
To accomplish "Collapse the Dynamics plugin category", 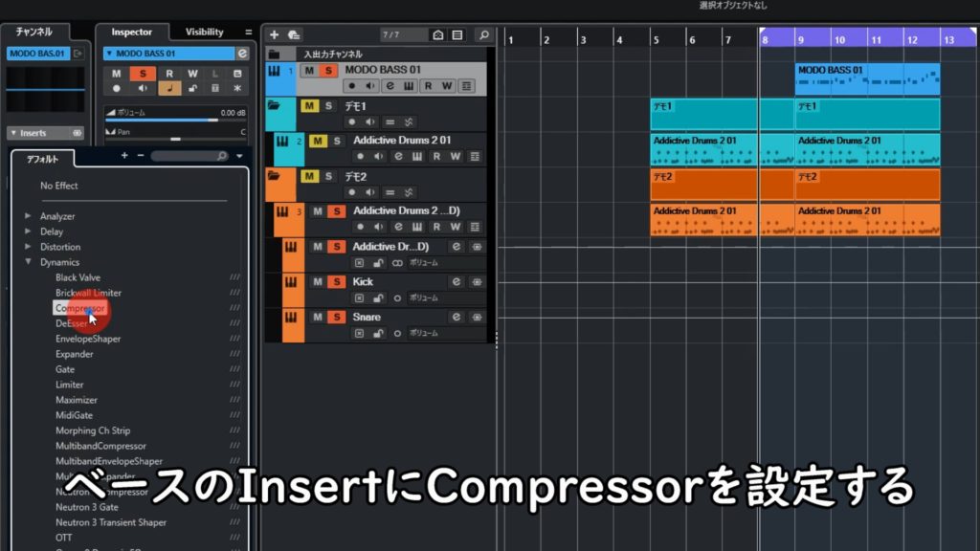I will click(x=28, y=262).
